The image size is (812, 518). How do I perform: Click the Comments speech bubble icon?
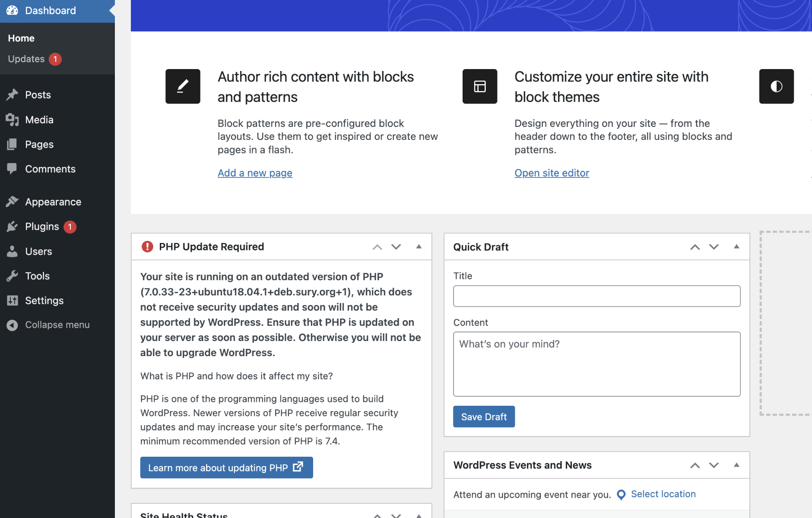[12, 169]
